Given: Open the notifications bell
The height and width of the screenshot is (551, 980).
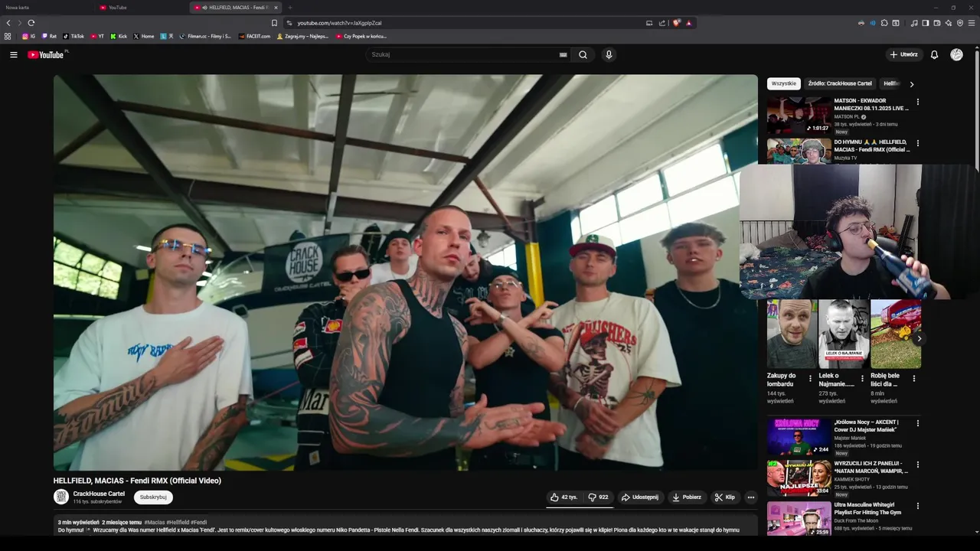Looking at the screenshot, I should coord(934,55).
